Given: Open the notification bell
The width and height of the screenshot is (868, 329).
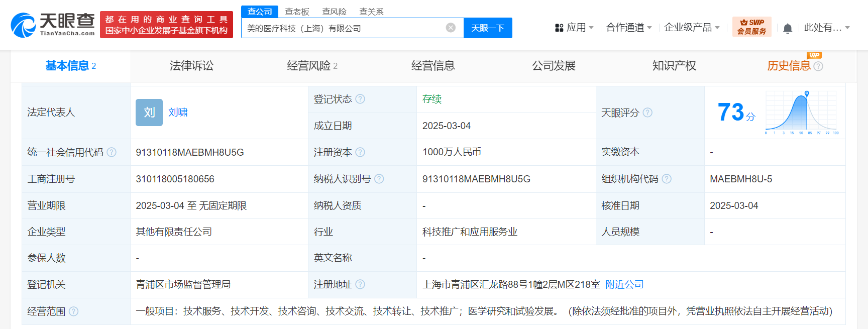Looking at the screenshot, I should (788, 29).
